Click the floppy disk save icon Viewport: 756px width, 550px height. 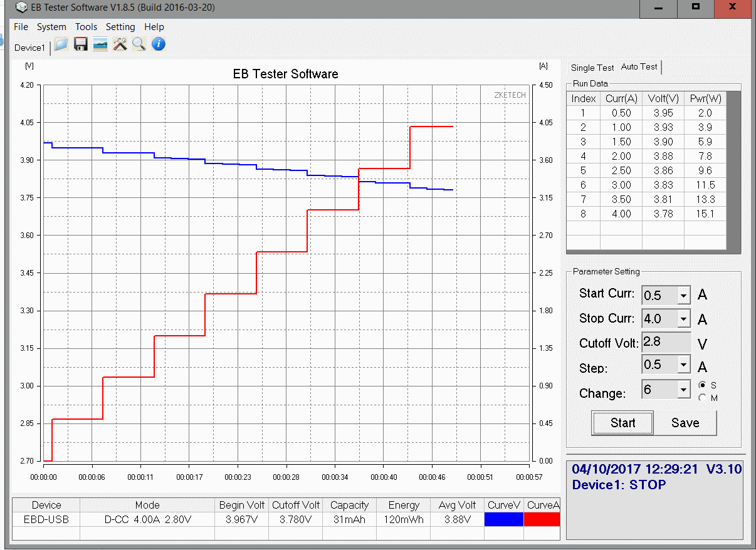(80, 44)
